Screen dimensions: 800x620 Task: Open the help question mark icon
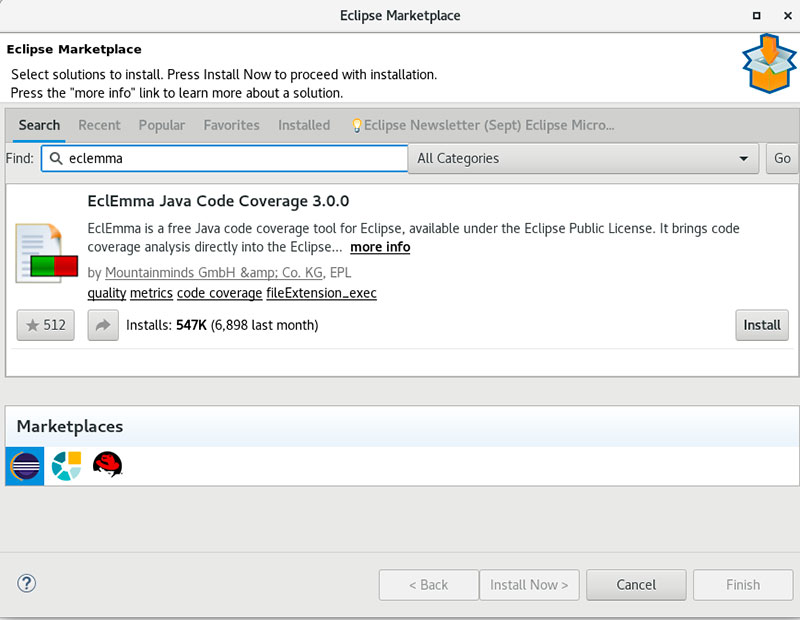(27, 584)
